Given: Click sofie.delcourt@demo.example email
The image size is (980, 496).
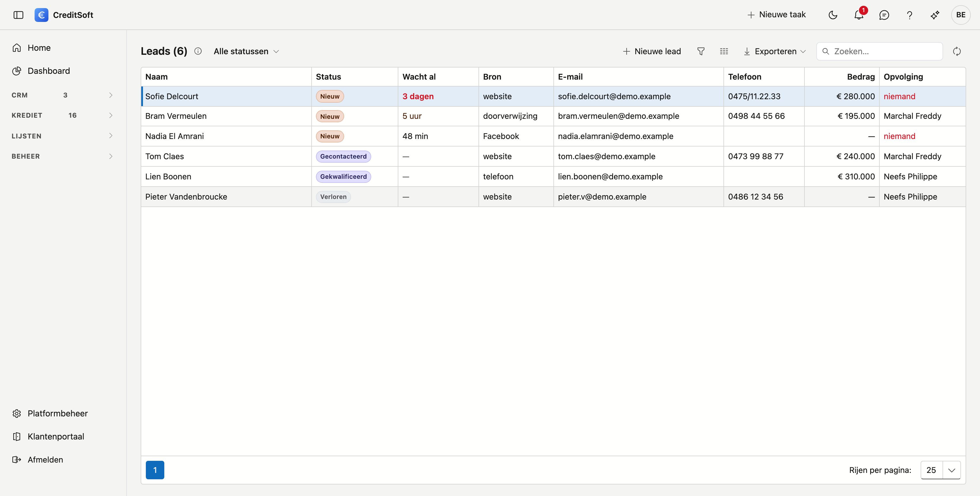Looking at the screenshot, I should [x=614, y=96].
